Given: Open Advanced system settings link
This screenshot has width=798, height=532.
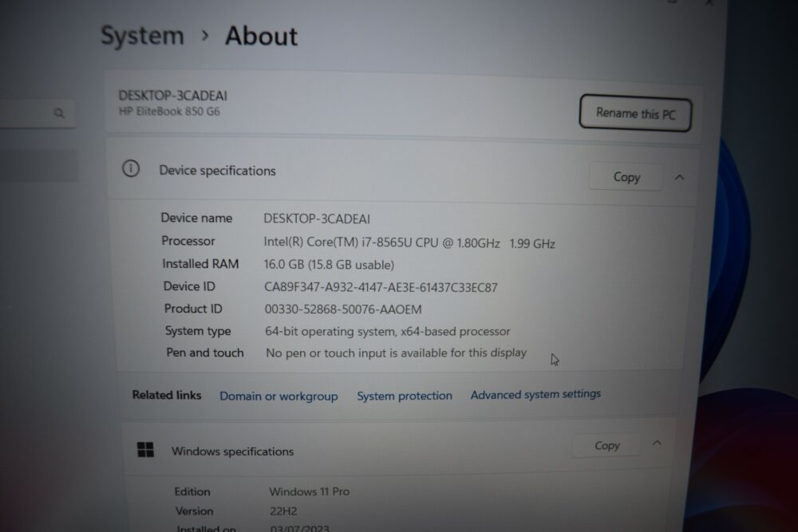Looking at the screenshot, I should [x=535, y=394].
